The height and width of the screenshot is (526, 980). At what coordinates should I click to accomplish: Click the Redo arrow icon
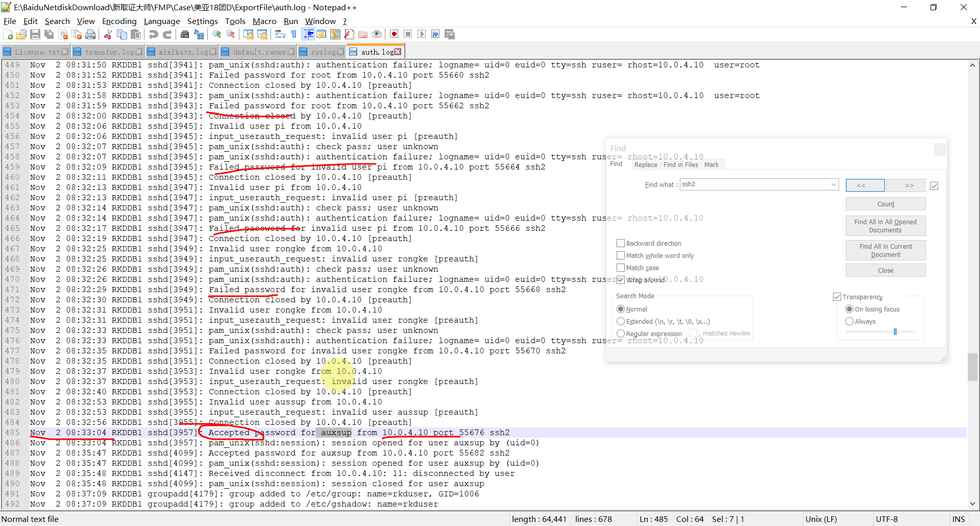(167, 34)
